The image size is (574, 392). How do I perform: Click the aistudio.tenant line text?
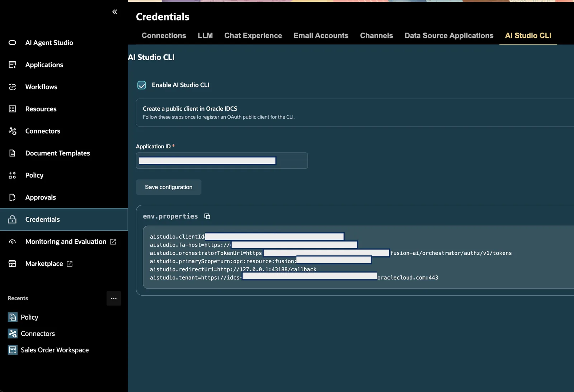click(294, 278)
